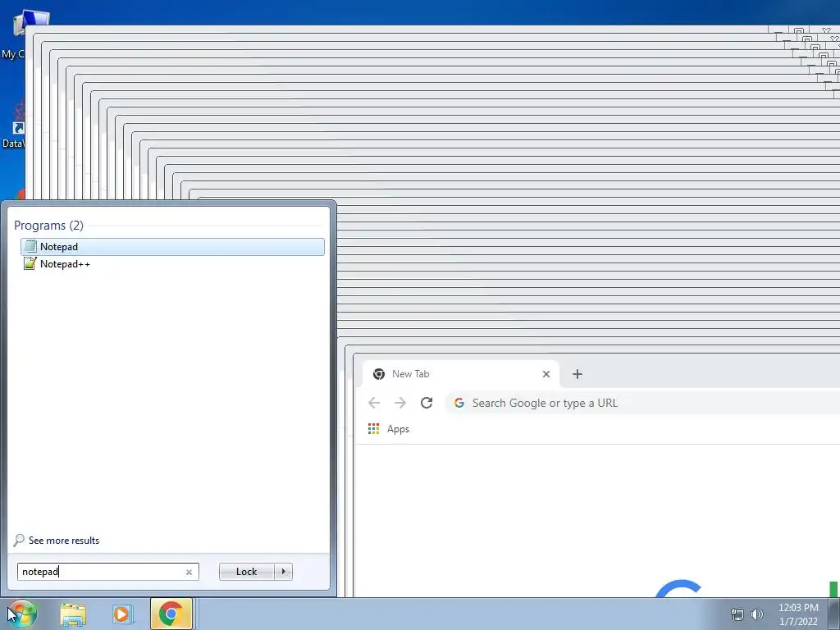
Task: Open Windows Media Player from the taskbar
Action: click(x=122, y=614)
